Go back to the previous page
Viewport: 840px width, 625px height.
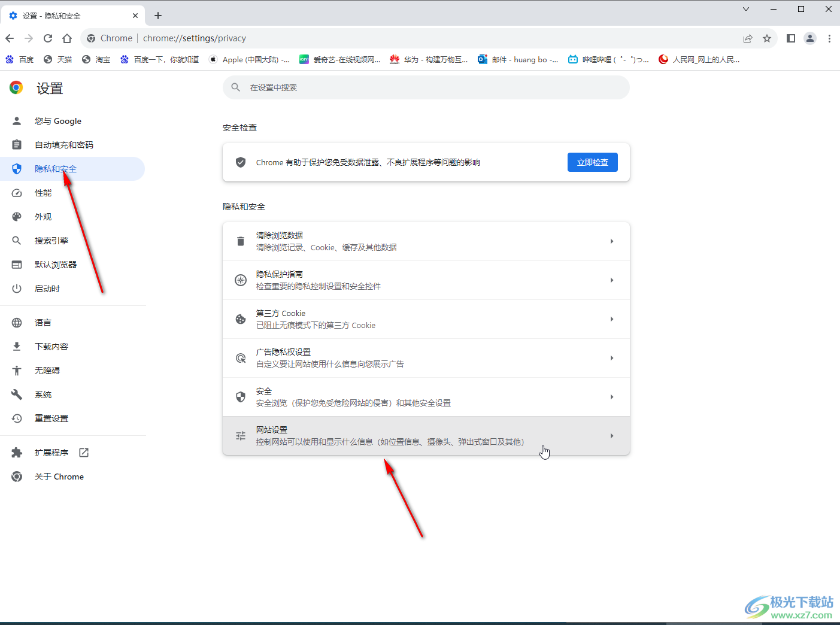(10, 38)
